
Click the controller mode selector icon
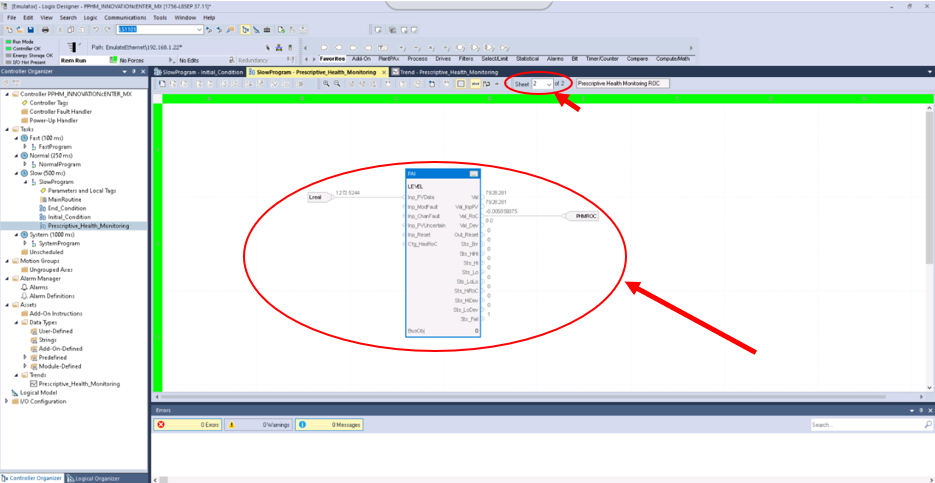[73, 48]
